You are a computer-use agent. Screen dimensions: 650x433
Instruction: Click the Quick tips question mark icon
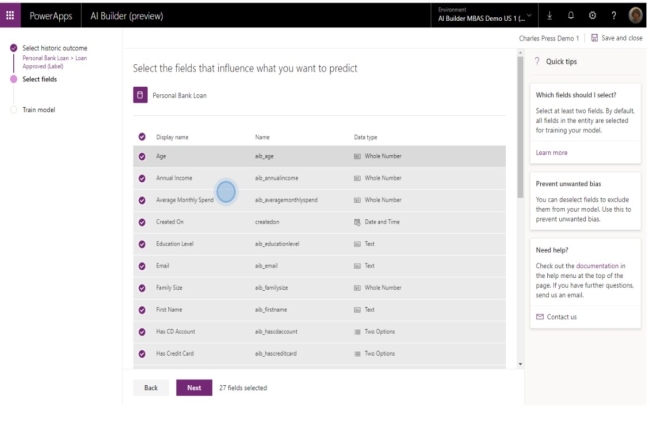click(x=537, y=61)
